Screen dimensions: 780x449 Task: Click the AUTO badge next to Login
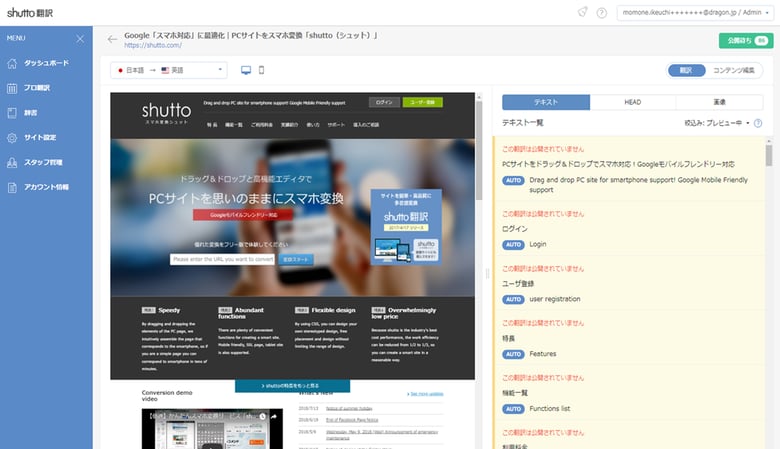(x=513, y=245)
